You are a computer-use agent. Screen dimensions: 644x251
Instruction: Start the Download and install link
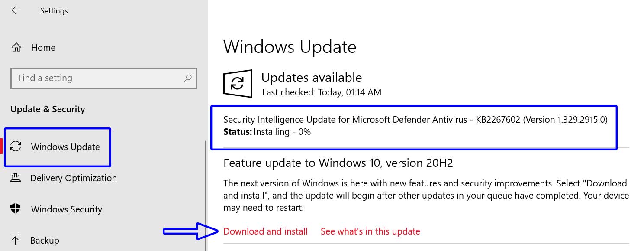tap(265, 231)
